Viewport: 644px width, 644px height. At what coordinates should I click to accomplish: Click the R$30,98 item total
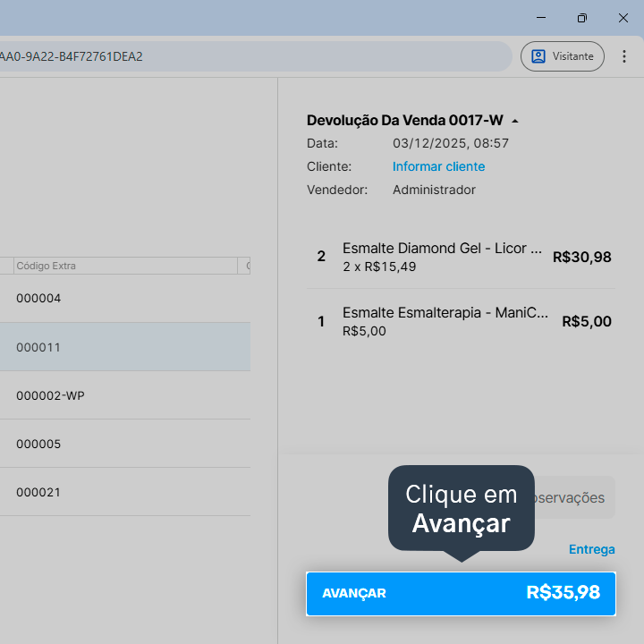(x=582, y=257)
